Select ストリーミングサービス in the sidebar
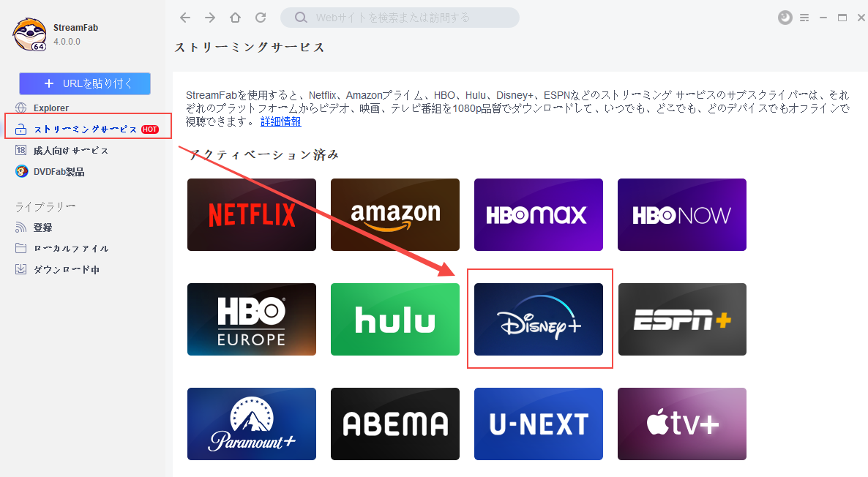The width and height of the screenshot is (868, 477). pos(85,129)
